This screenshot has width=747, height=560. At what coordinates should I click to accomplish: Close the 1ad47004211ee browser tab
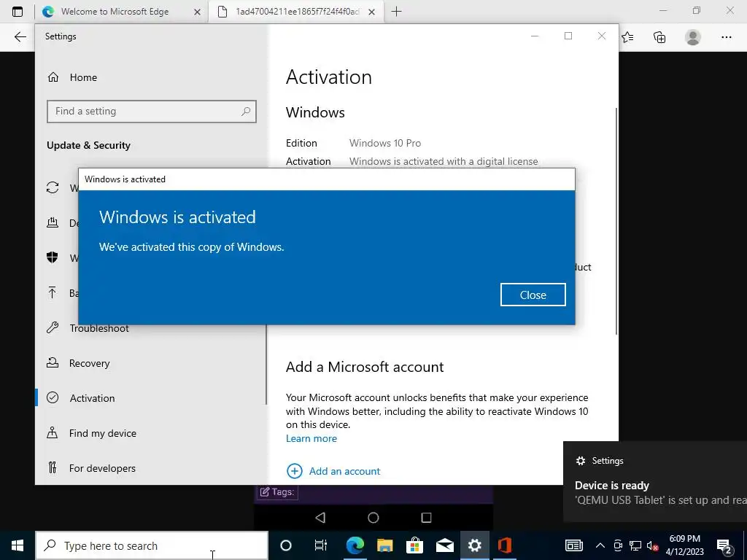372,12
